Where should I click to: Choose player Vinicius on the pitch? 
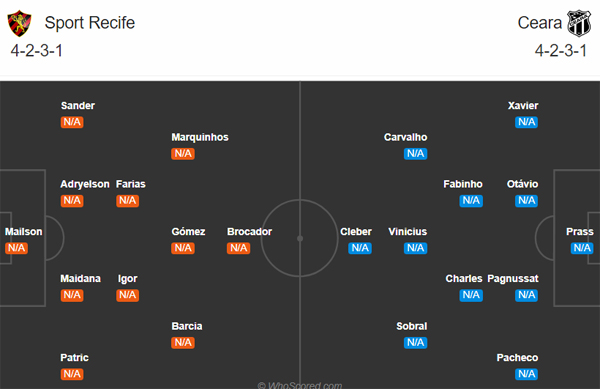point(408,232)
